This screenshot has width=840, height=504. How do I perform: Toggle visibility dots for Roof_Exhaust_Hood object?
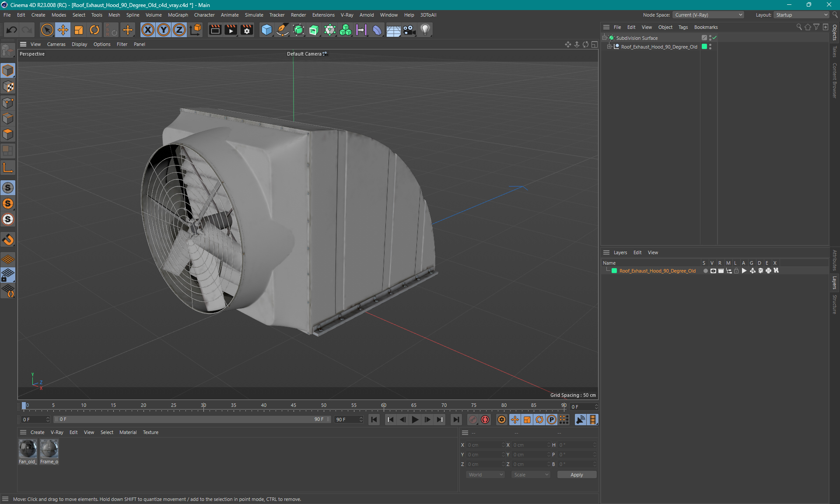pyautogui.click(x=710, y=47)
